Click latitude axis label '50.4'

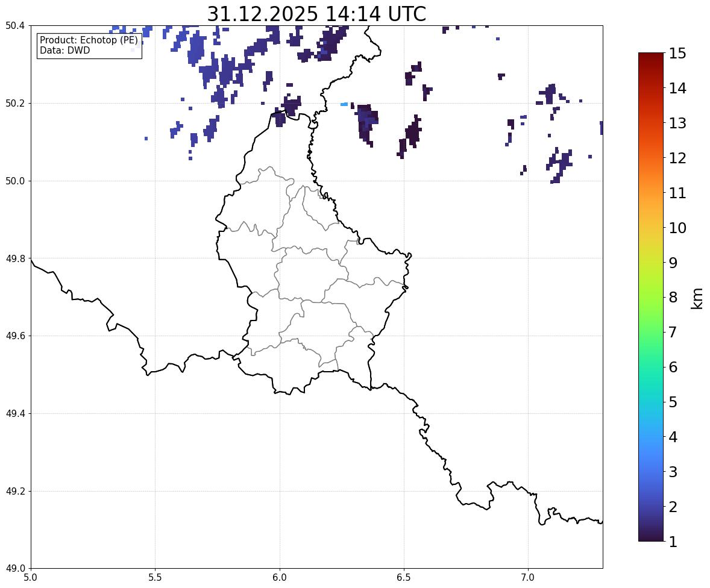coord(15,26)
